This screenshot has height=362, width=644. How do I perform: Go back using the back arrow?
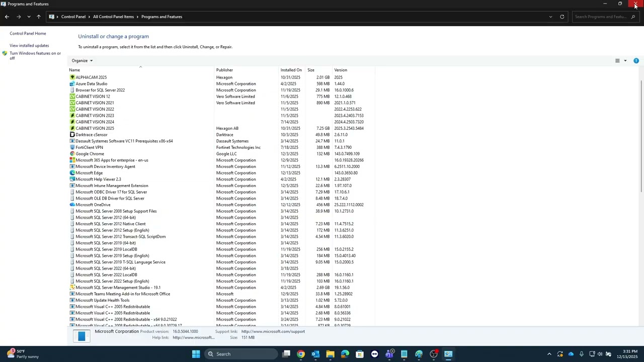pyautogui.click(x=7, y=17)
